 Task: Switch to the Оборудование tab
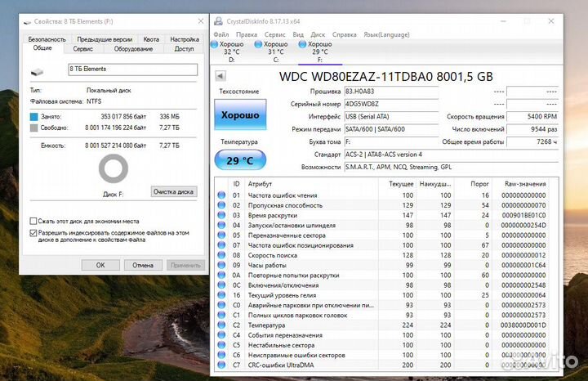(x=133, y=49)
